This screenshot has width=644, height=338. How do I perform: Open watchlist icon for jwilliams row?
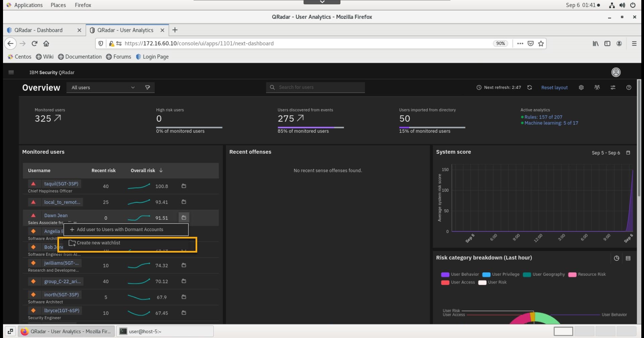click(184, 265)
